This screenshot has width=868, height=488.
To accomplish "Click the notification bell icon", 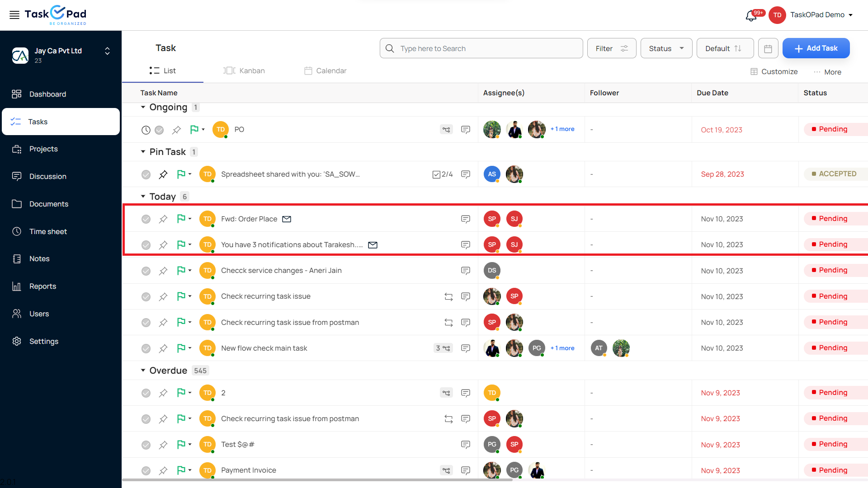I will click(751, 16).
